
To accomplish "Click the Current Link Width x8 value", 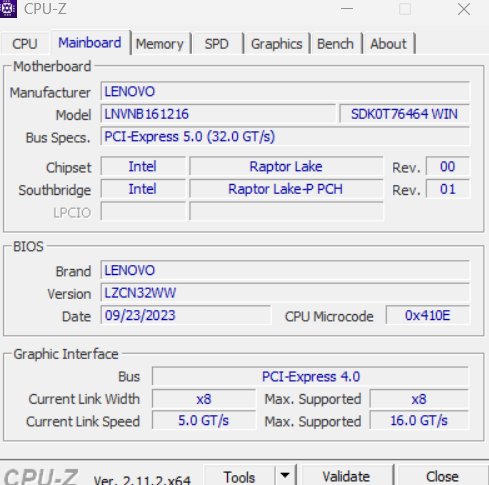I will click(x=204, y=399).
